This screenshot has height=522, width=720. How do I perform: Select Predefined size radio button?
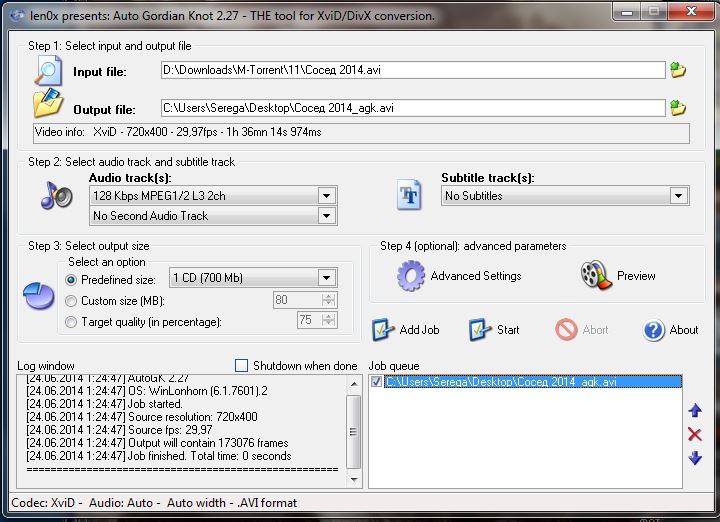(71, 280)
